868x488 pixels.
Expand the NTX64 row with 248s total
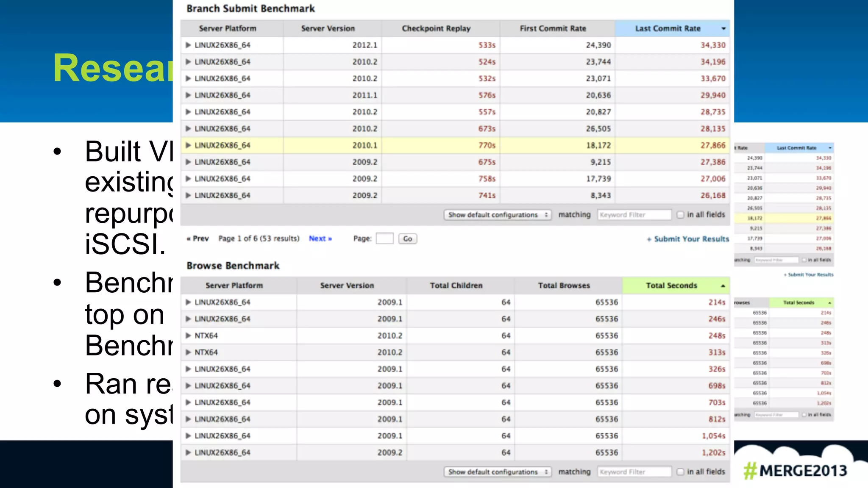pyautogui.click(x=188, y=335)
